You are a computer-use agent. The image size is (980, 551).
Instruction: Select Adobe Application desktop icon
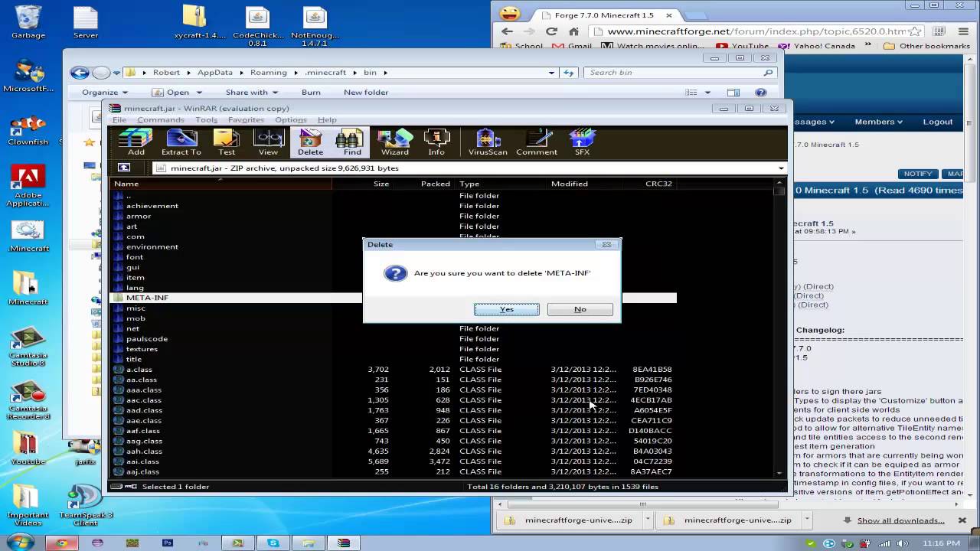coord(28,187)
